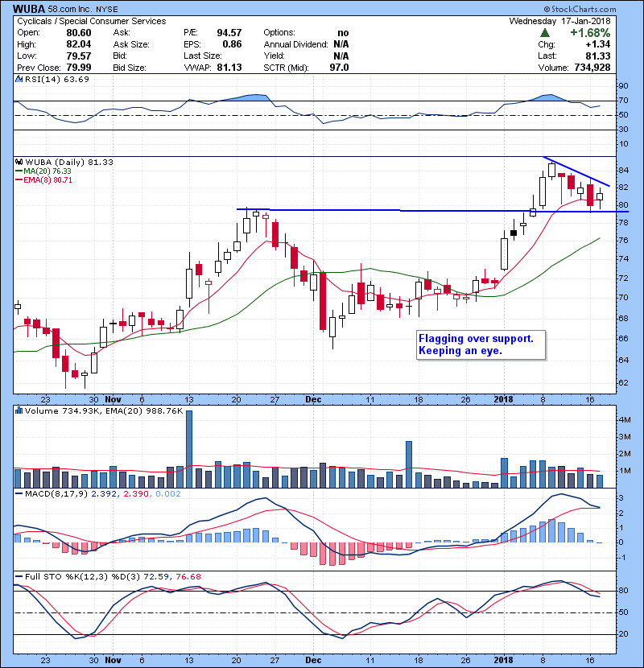
Task: Select the WUBA ticker symbol in the header
Action: [x=30, y=9]
